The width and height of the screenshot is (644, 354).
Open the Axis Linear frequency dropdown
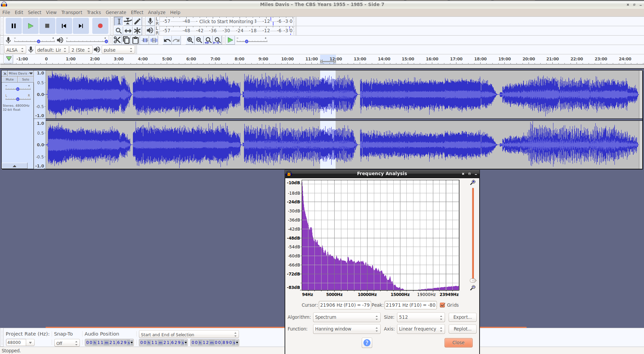(x=421, y=329)
